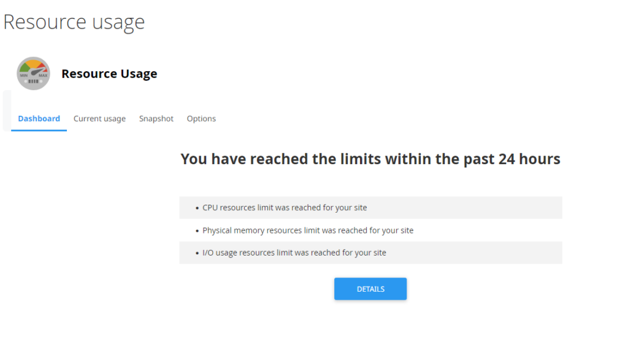Switch to the Current usage tab
Screen dimensions: 628x364
point(99,118)
